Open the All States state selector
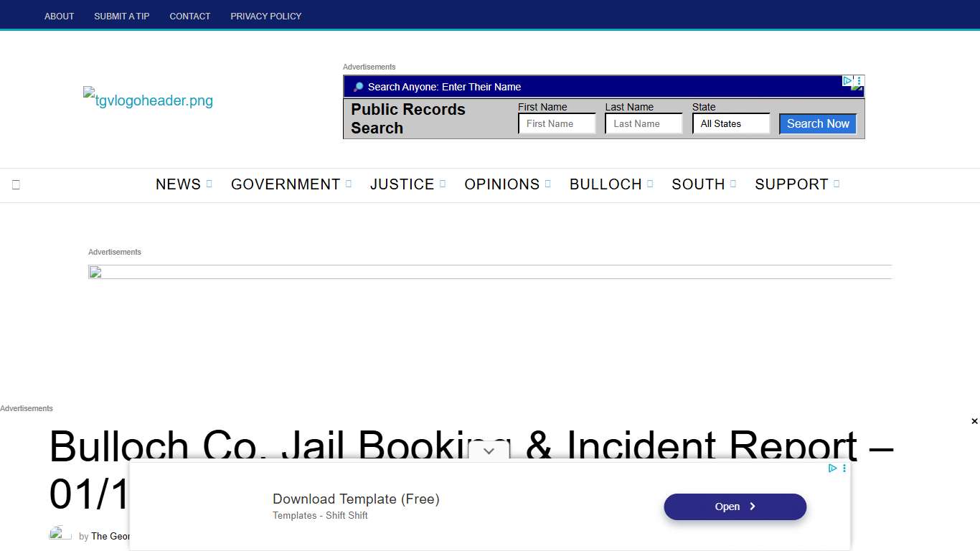This screenshot has height=551, width=980. (x=730, y=123)
